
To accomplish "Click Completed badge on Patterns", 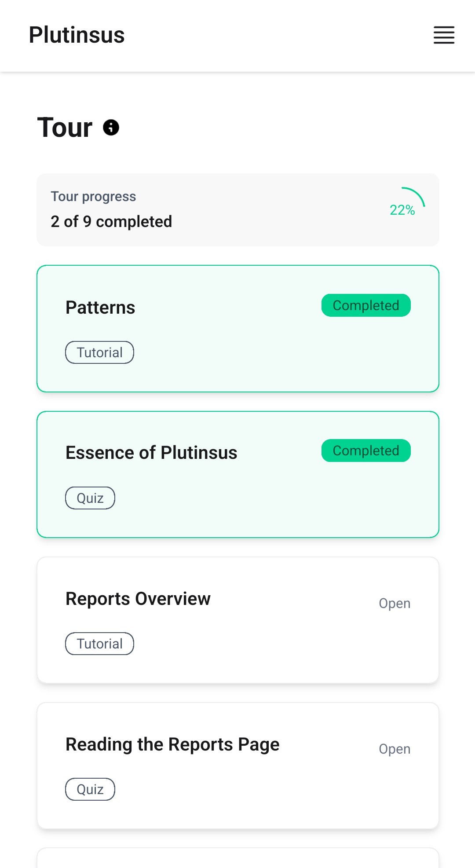I will pyautogui.click(x=366, y=305).
